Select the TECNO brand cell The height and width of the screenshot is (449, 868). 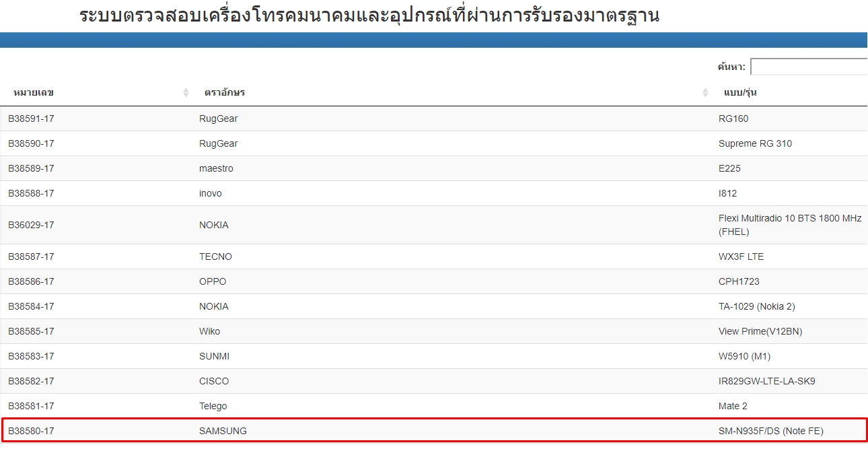click(x=215, y=257)
